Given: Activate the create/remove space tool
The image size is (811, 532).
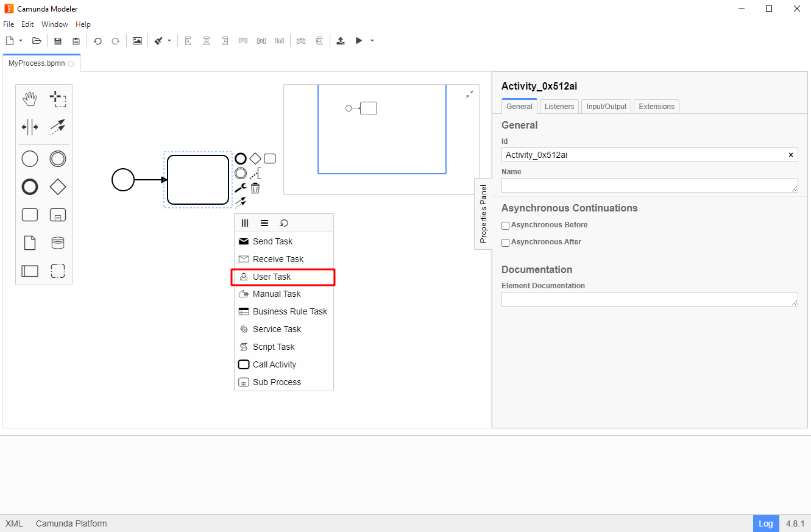Looking at the screenshot, I should point(30,127).
